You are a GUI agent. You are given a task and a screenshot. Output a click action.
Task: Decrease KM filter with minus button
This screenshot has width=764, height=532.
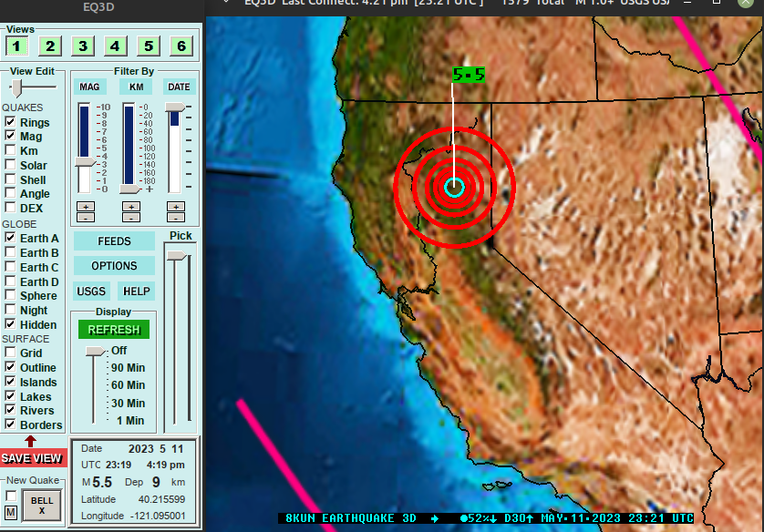pos(131,217)
